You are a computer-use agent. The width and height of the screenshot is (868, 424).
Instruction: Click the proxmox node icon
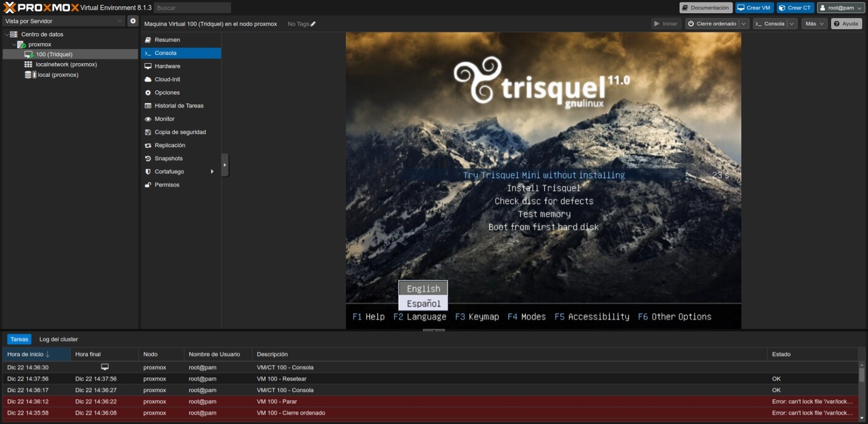pyautogui.click(x=21, y=45)
